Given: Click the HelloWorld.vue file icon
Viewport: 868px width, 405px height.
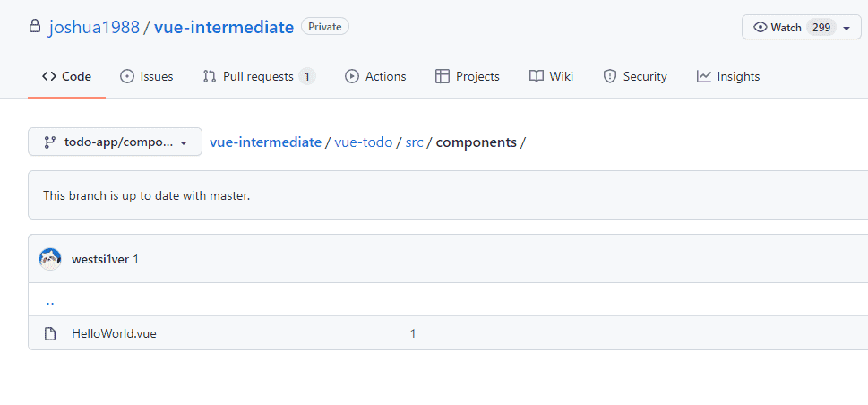Looking at the screenshot, I should point(50,333).
